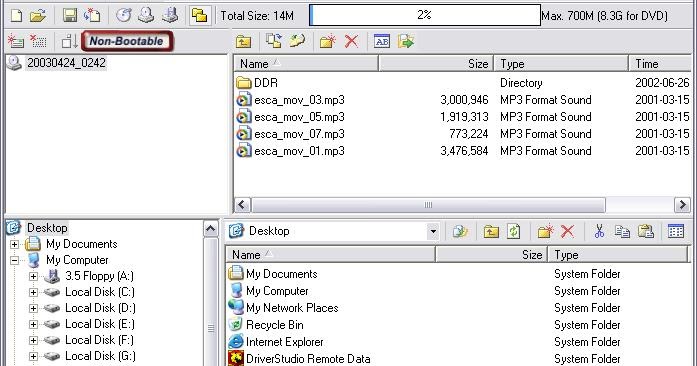Click the sort order arrow icon
This screenshot has width=697, height=366.
[70, 41]
